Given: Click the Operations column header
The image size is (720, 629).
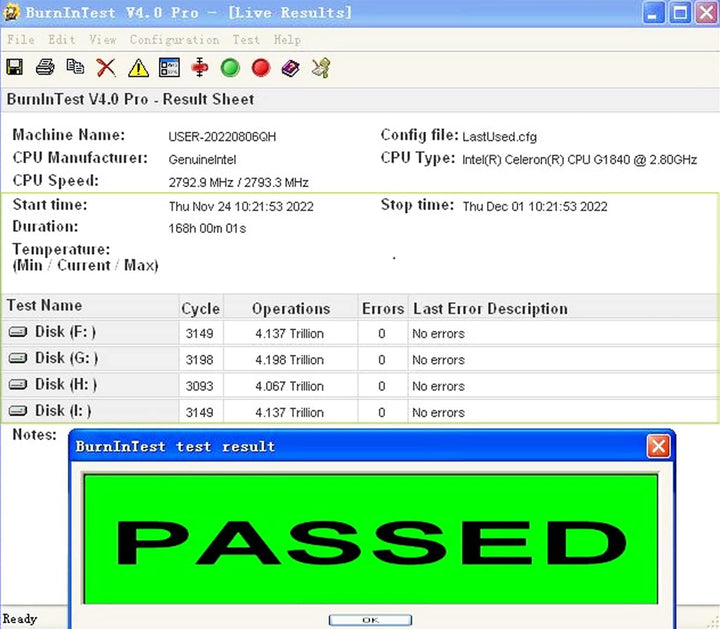Looking at the screenshot, I should [291, 308].
